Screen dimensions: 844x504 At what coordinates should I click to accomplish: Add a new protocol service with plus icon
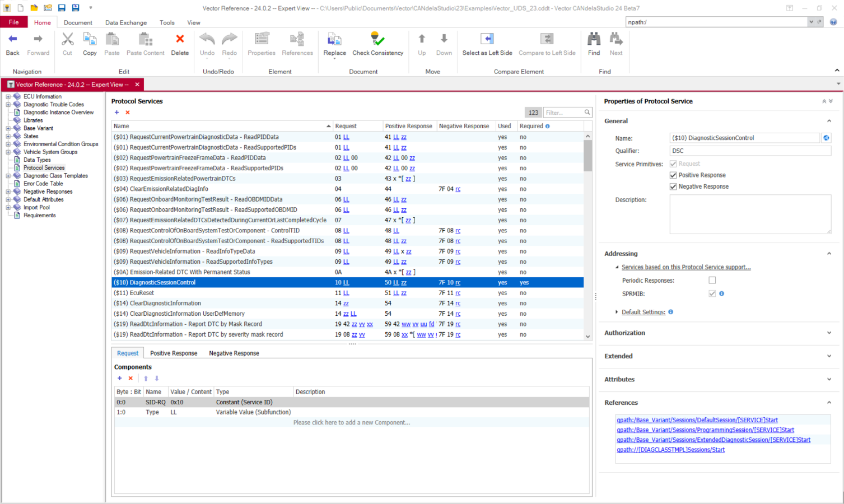tap(117, 113)
